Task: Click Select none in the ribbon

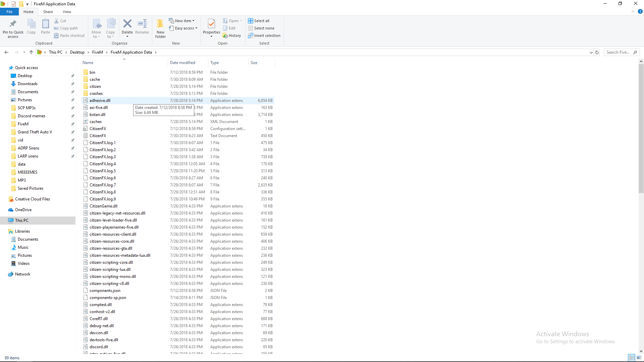Action: click(x=261, y=28)
